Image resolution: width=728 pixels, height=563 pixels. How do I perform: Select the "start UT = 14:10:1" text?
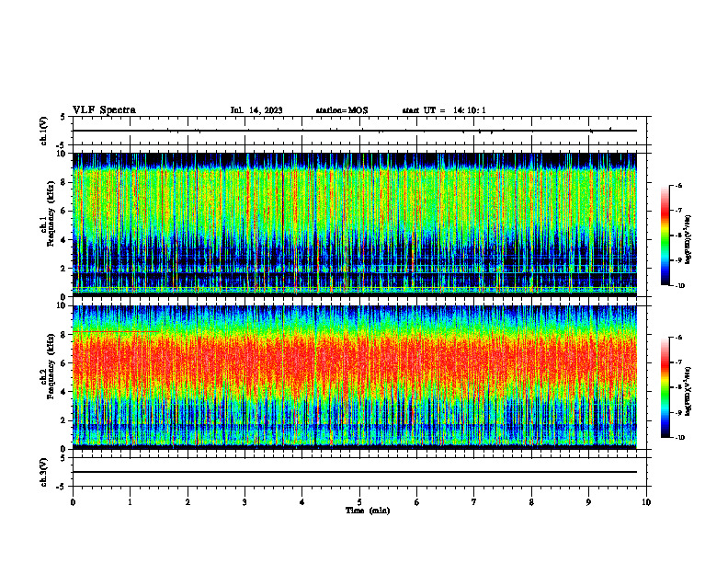coord(444,110)
